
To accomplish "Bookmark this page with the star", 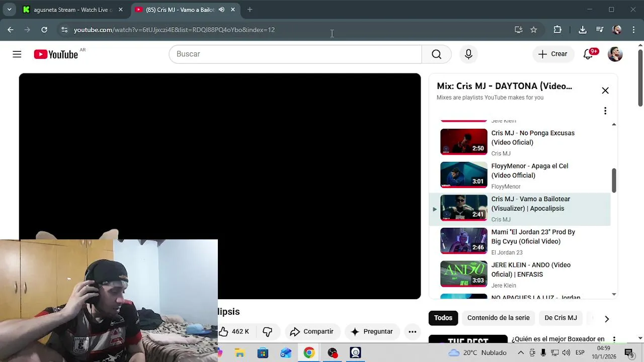I will pyautogui.click(x=533, y=30).
